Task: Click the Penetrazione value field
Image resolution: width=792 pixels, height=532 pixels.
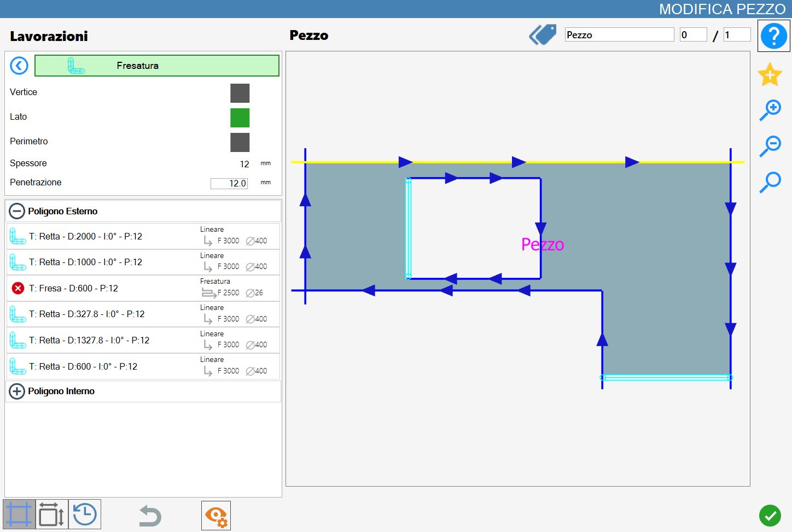Action: 229,183
